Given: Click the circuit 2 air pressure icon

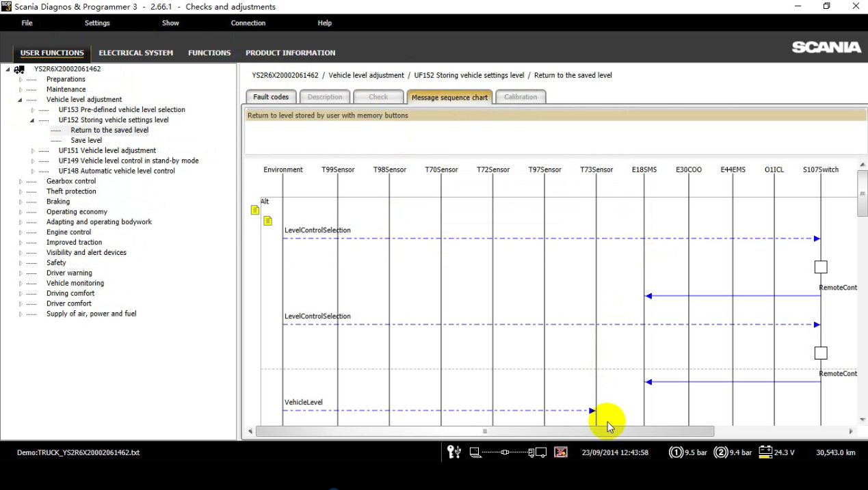Looking at the screenshot, I should click(720, 452).
